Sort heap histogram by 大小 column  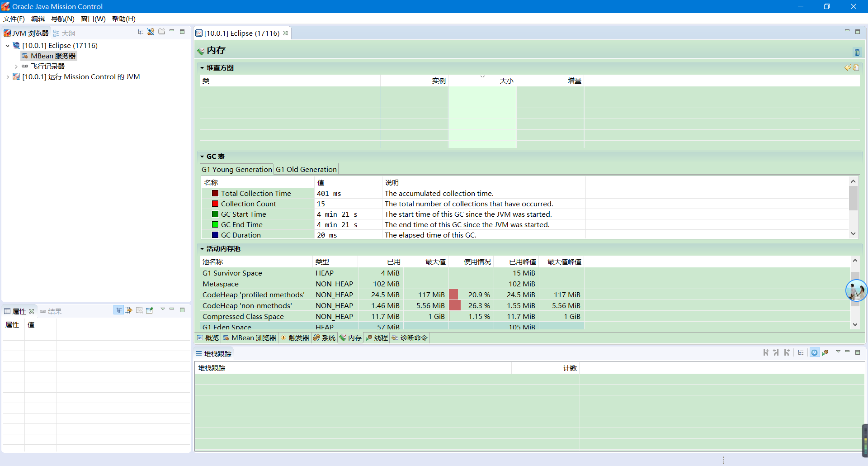click(x=482, y=81)
